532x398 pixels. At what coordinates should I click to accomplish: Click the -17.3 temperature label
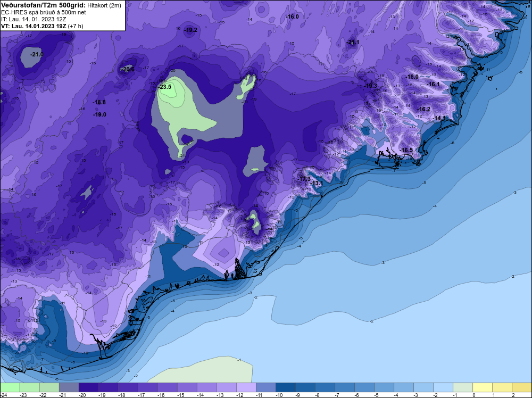(304, 179)
